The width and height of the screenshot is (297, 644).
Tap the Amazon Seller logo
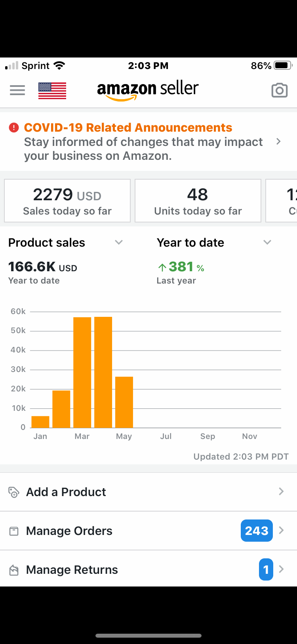[148, 90]
